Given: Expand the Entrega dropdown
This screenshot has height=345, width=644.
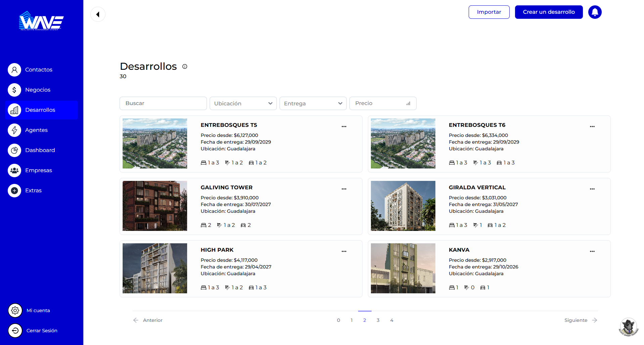Looking at the screenshot, I should click(x=313, y=103).
